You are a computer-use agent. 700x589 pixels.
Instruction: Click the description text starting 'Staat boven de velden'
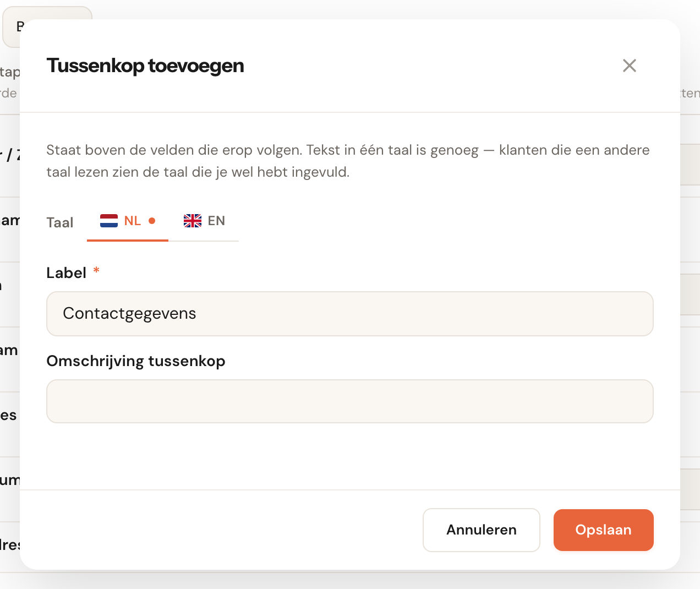[348, 161]
